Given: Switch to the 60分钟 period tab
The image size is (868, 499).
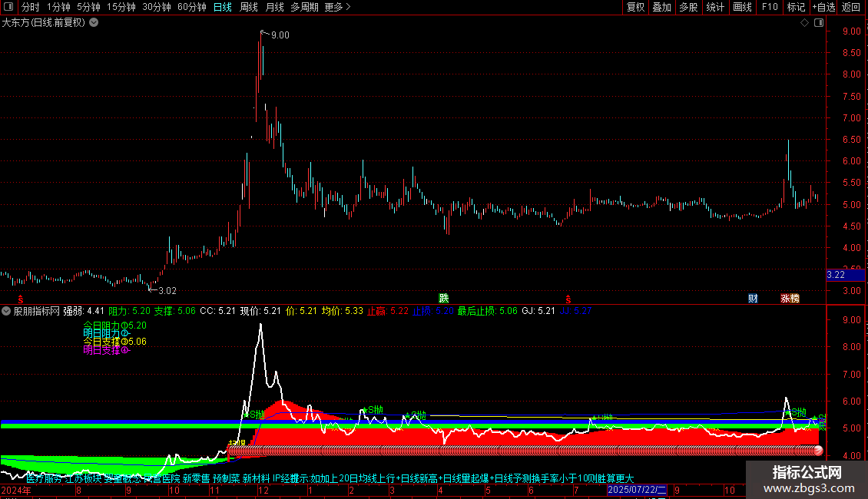Looking at the screenshot, I should point(192,7).
